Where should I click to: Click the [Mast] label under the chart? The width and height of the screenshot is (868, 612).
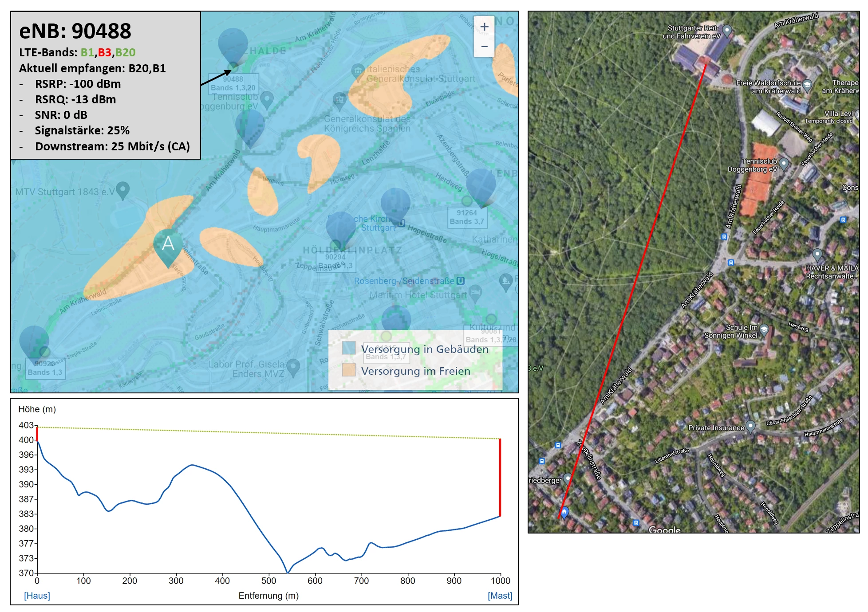point(500,595)
